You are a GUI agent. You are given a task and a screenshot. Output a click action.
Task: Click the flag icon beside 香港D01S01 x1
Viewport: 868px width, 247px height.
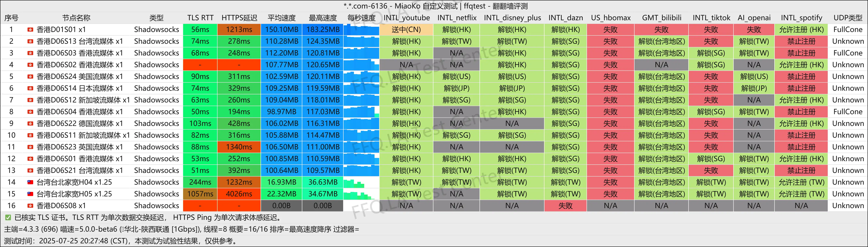30,30
